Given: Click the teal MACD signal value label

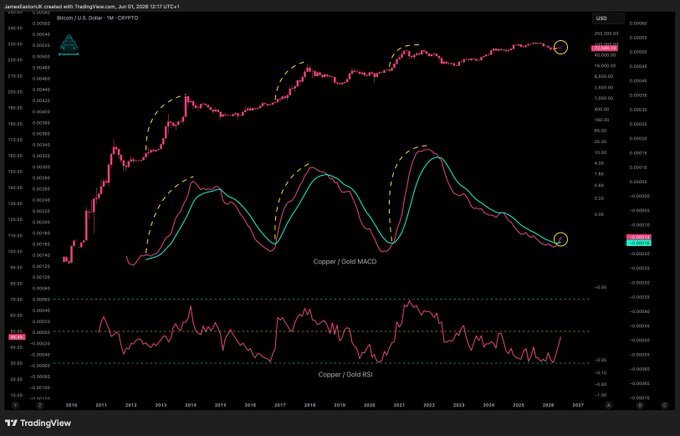Looking at the screenshot, I should (639, 243).
